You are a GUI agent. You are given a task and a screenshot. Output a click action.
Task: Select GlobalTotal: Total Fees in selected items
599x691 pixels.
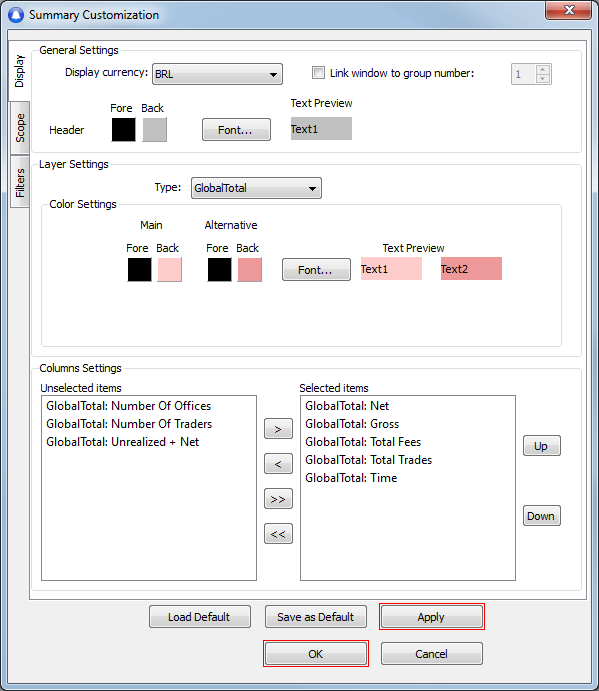363,442
